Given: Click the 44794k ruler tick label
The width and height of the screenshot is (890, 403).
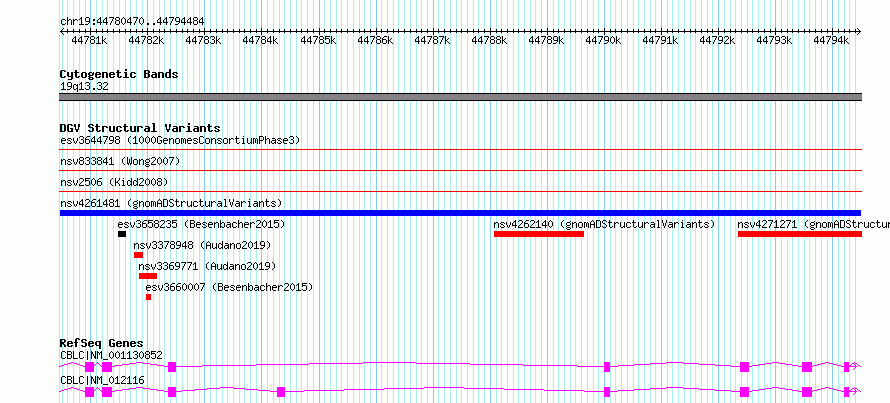Looking at the screenshot, I should [x=832, y=40].
